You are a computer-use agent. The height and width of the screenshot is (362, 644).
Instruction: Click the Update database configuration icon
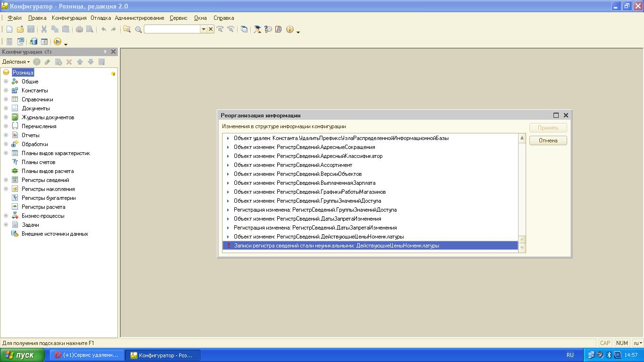click(33, 41)
